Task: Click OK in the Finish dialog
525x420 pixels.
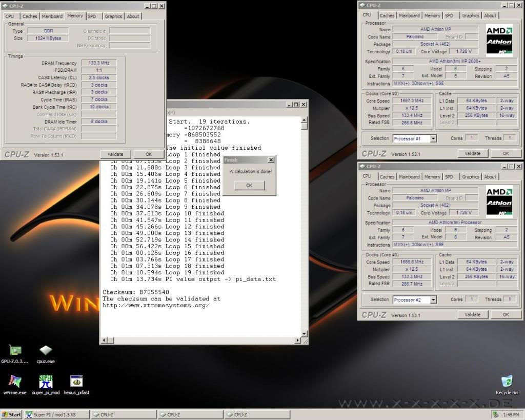Action: coord(250,185)
